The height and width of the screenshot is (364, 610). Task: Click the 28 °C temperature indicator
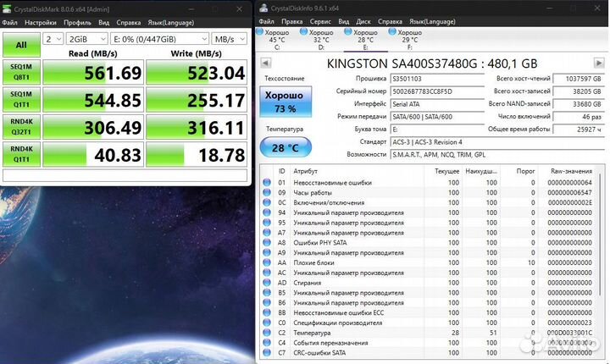click(x=286, y=147)
